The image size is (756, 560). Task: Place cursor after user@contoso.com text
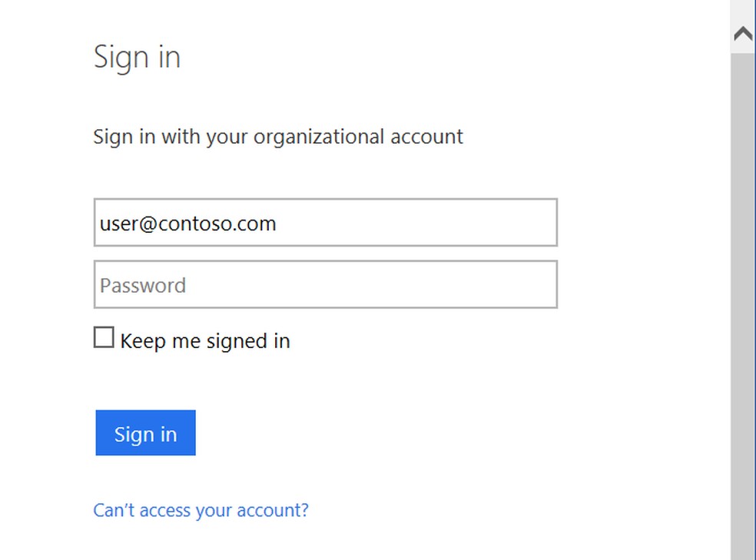[x=278, y=224]
